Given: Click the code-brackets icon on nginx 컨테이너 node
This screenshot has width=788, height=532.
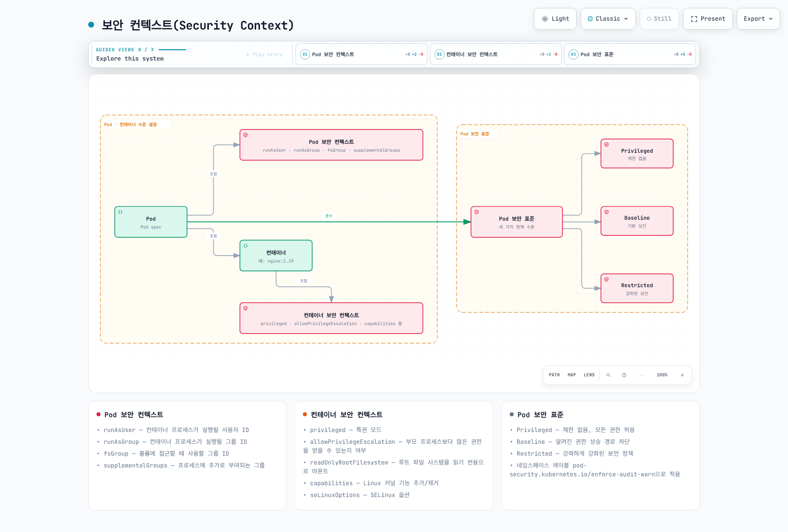Looking at the screenshot, I should (x=245, y=245).
